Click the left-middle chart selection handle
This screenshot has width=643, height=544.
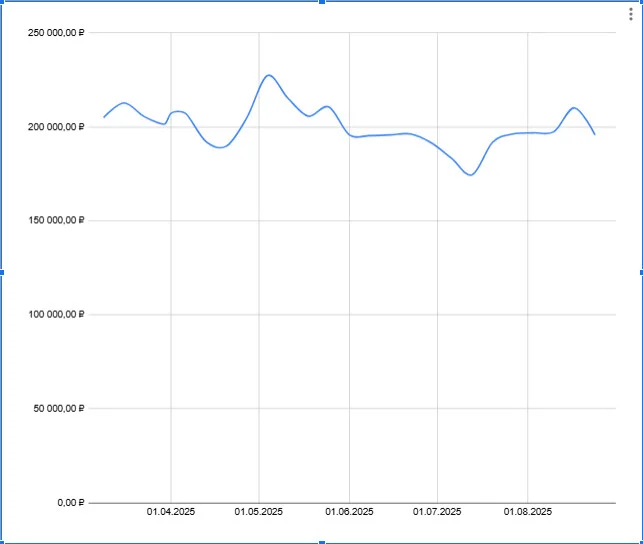pyautogui.click(x=2, y=272)
